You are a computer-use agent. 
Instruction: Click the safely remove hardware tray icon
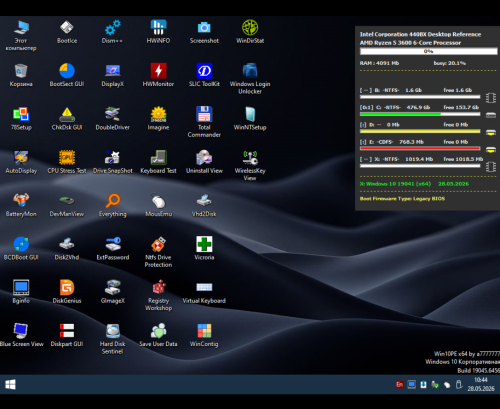pyautogui.click(x=459, y=384)
